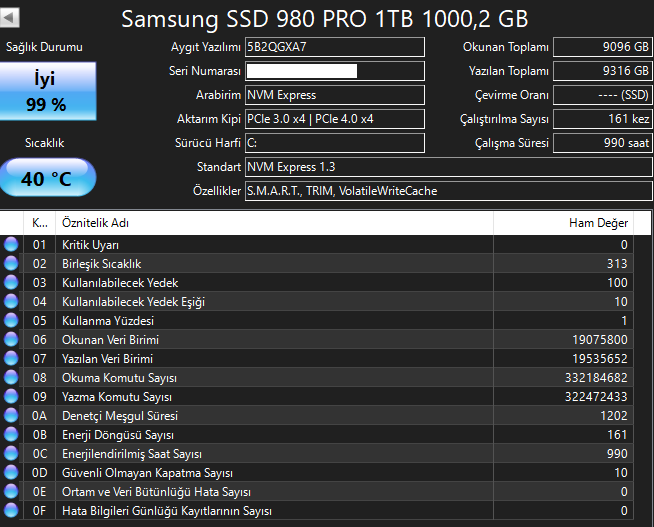Select the Yazma Komutu Sayısı attribute name

[117, 397]
